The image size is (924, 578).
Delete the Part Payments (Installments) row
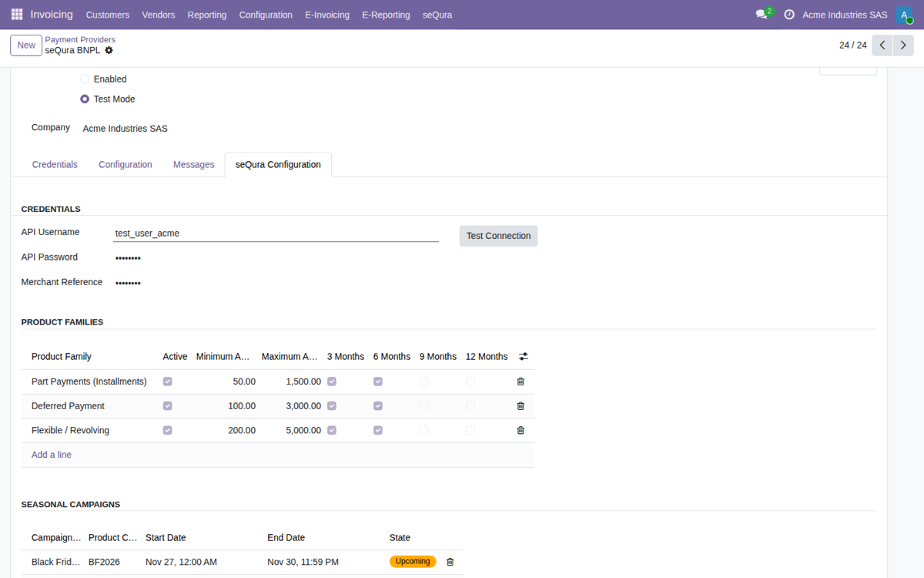pos(521,381)
